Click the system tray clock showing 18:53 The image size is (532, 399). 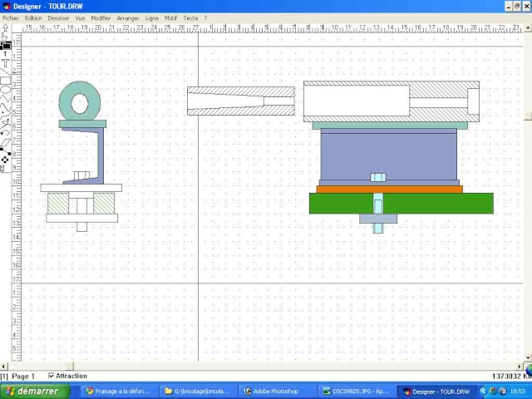(519, 392)
